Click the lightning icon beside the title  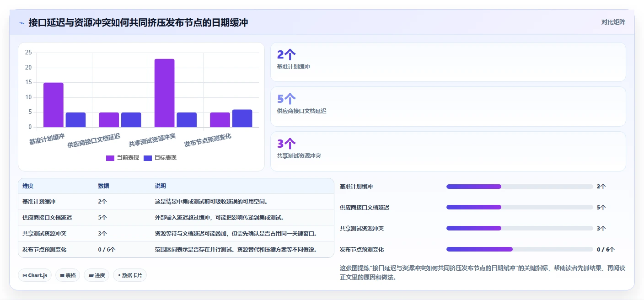point(21,22)
